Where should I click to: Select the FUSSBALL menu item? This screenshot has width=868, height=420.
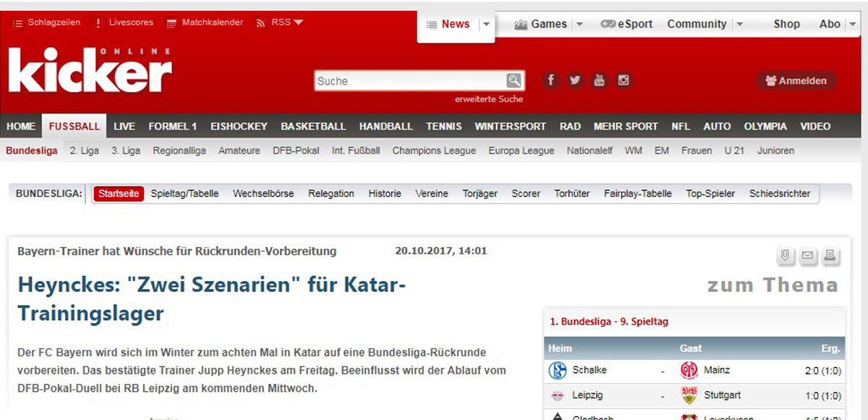75,126
